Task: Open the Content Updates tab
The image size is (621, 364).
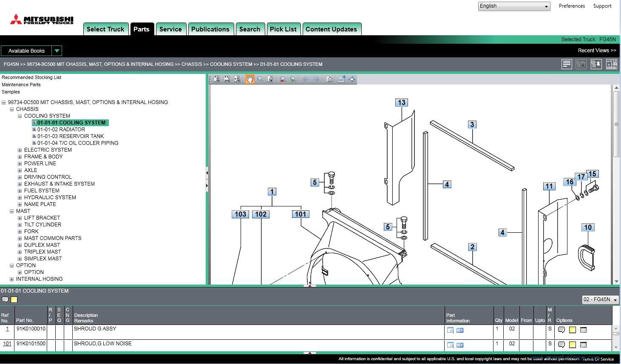Action: pyautogui.click(x=332, y=29)
